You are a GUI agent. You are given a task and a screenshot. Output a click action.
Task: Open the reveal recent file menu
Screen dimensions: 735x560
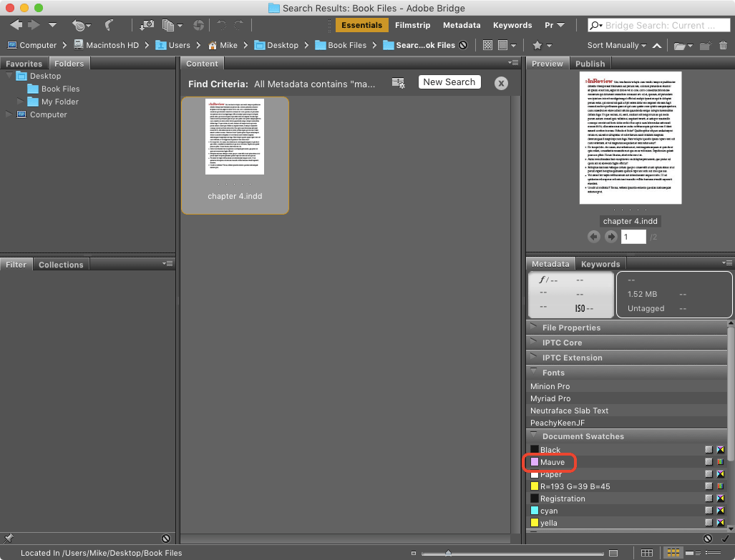coord(81,25)
